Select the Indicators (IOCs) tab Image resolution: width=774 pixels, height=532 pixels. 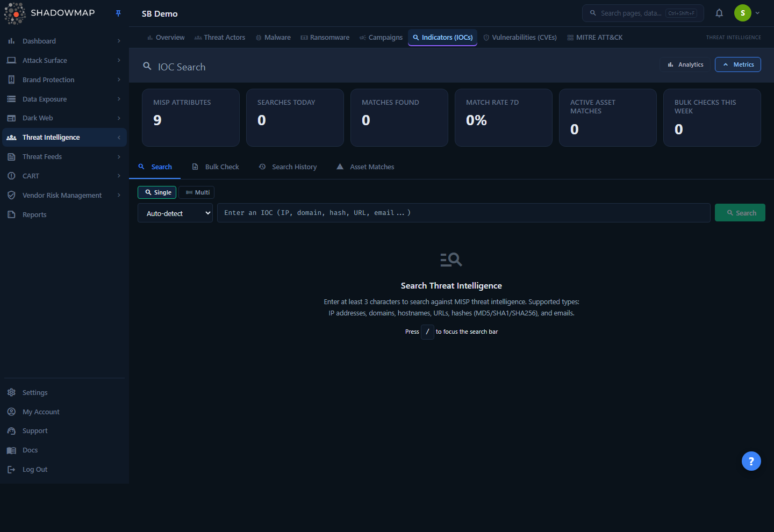[442, 38]
